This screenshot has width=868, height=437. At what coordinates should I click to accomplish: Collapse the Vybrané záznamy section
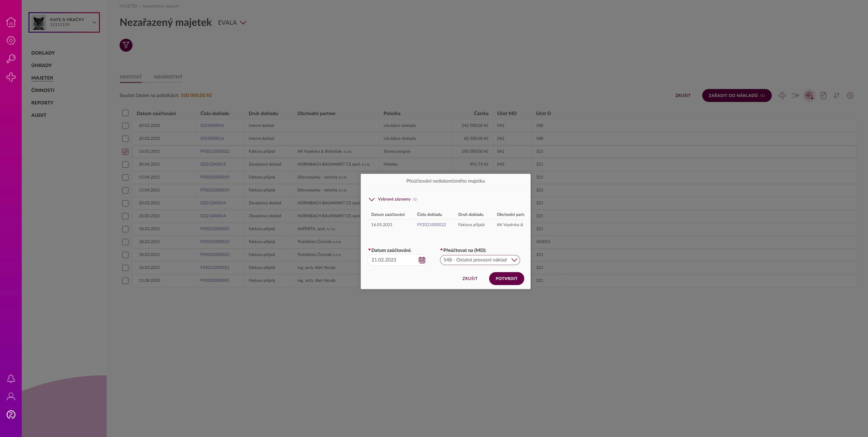point(372,199)
